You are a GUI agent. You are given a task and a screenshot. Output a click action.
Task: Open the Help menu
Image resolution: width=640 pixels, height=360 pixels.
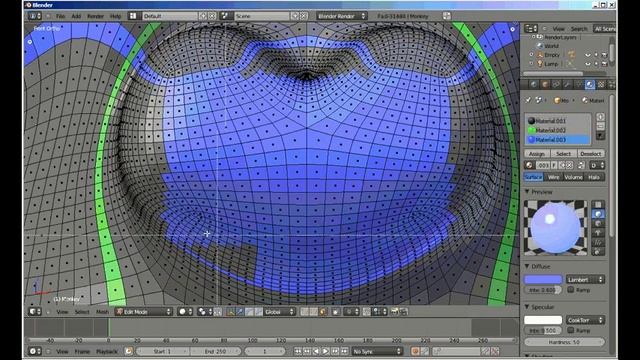pos(116,16)
